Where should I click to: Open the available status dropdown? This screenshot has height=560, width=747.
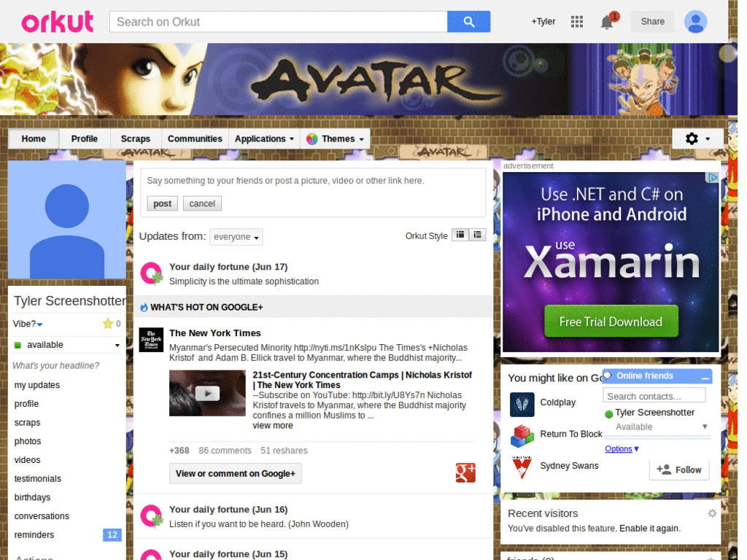click(67, 345)
